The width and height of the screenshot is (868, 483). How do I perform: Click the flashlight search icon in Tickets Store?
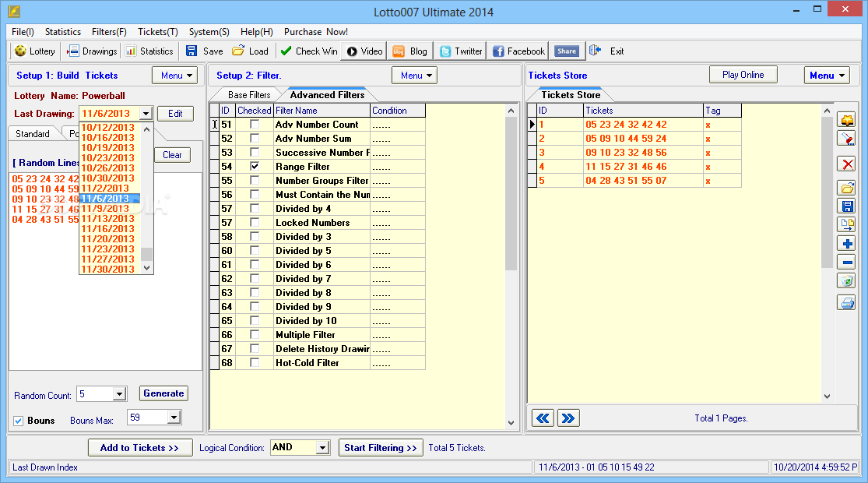(847, 139)
